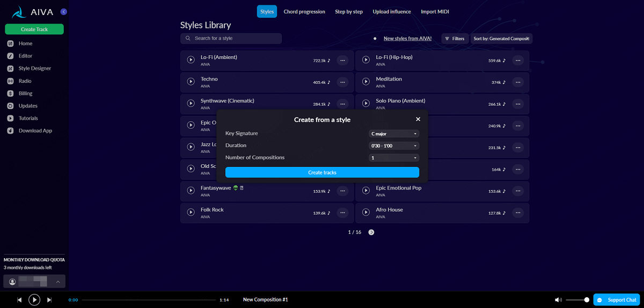Viewport: 644px width, 308px height.
Task: Open Radio from the sidebar
Action: tap(25, 81)
